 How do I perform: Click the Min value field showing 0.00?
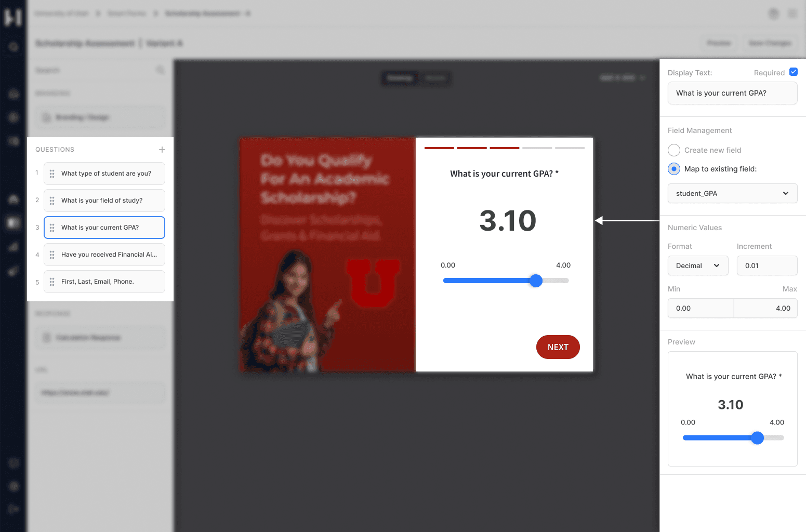click(701, 308)
